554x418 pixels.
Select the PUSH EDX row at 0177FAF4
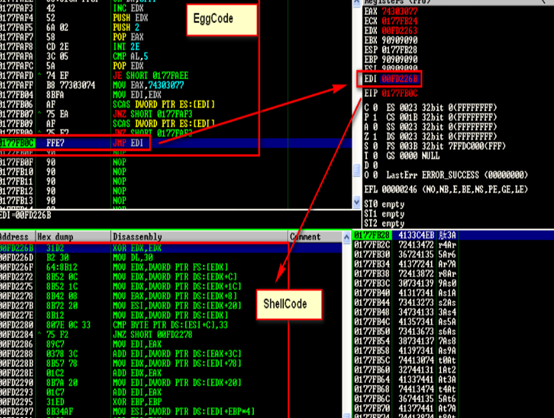[x=176, y=18]
